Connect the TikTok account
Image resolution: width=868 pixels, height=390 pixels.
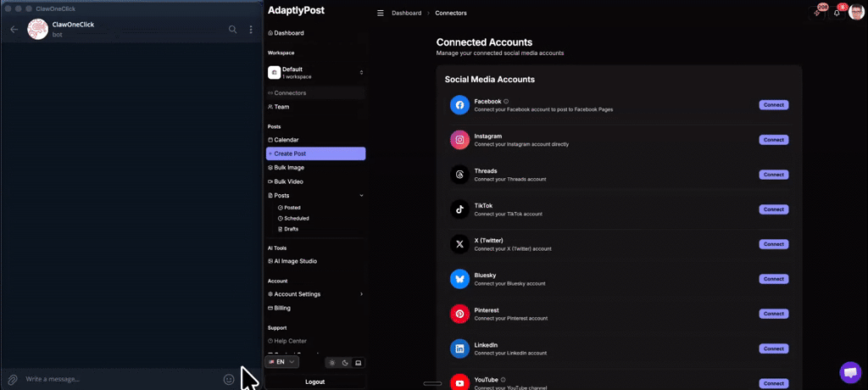click(773, 209)
